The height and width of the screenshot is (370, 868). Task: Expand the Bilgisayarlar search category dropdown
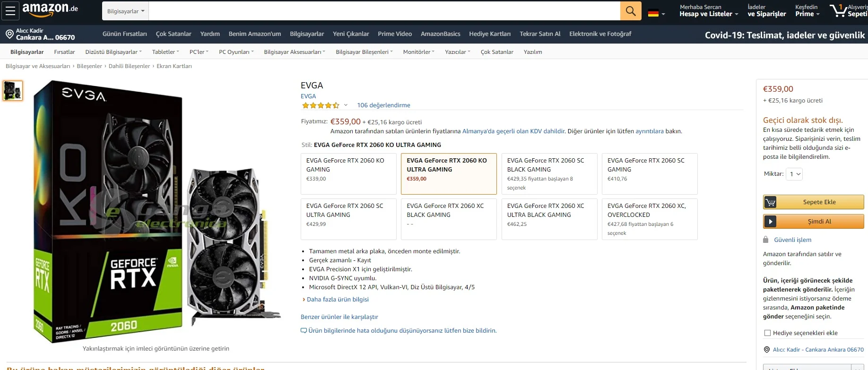126,11
